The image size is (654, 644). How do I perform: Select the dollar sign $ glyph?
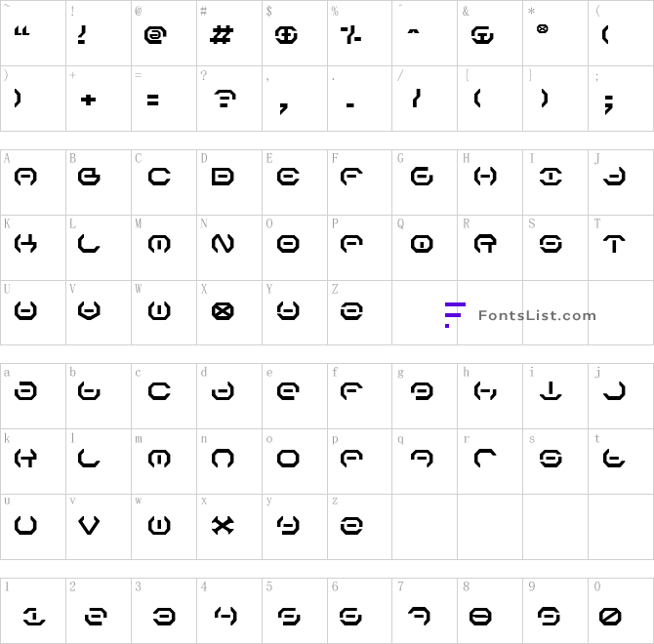pyautogui.click(x=286, y=35)
